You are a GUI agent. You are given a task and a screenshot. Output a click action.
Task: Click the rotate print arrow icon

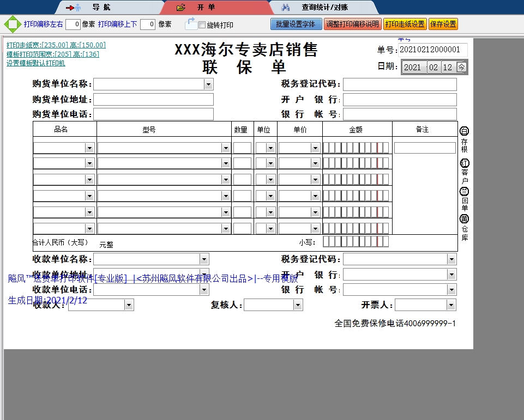pyautogui.click(x=190, y=24)
